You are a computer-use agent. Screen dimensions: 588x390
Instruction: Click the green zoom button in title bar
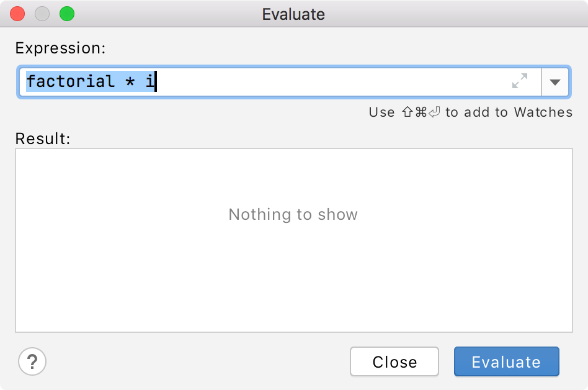[x=67, y=14]
